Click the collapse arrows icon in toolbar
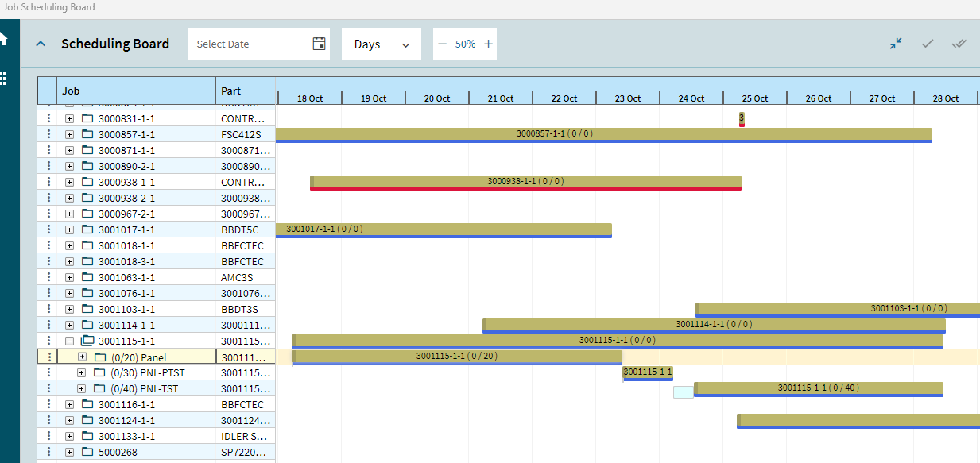Viewport: 980px width, 463px height. point(896,44)
